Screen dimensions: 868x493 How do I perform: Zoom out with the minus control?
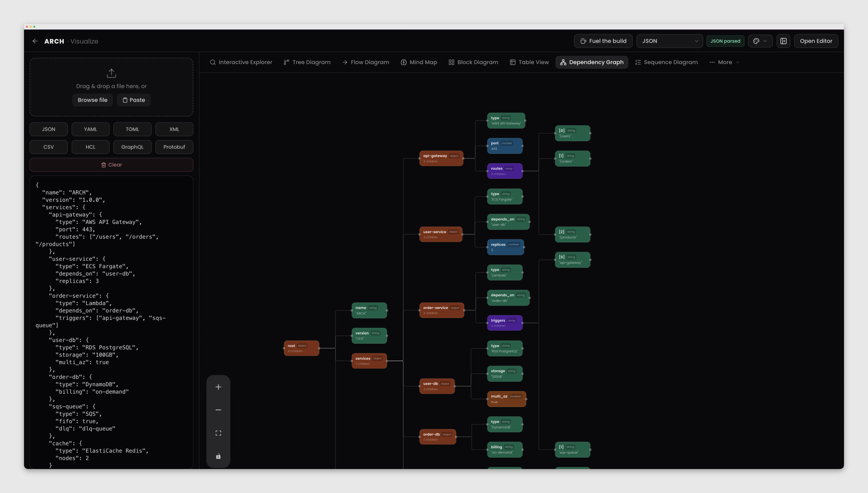[218, 410]
